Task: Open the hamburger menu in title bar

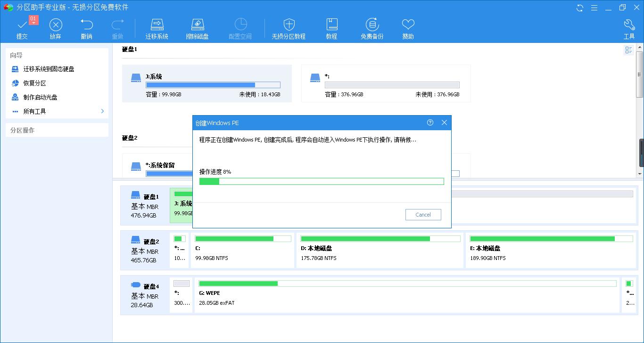Action: coord(594,8)
